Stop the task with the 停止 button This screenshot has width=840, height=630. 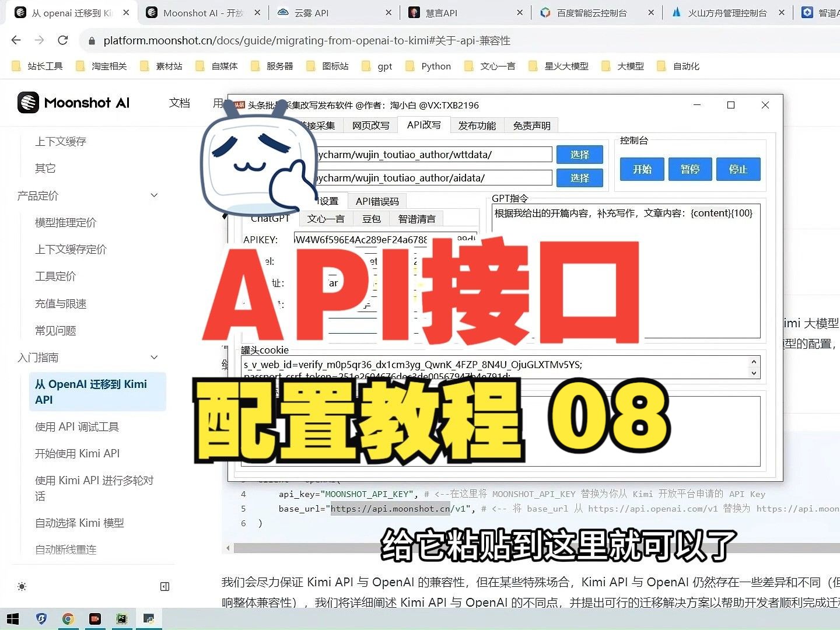coord(738,169)
